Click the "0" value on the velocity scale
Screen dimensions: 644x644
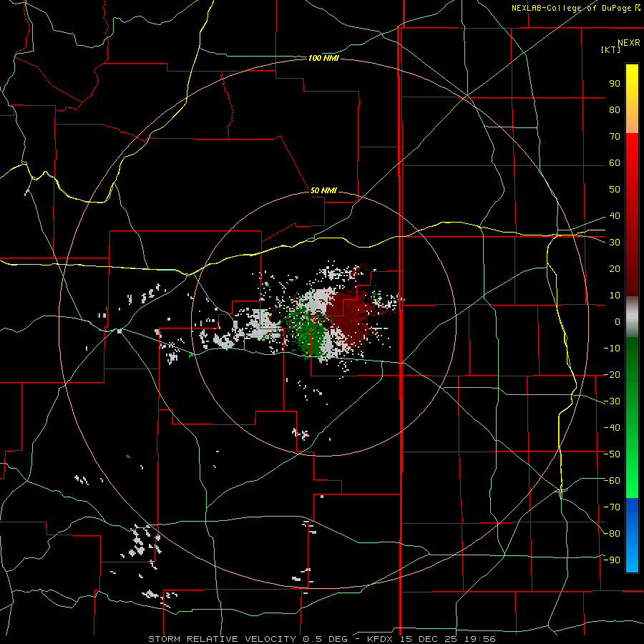click(618, 322)
